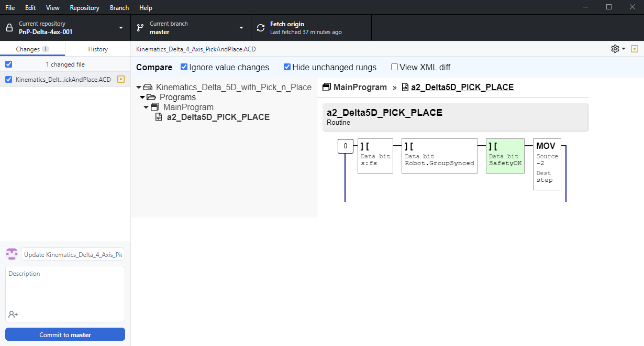The width and height of the screenshot is (644, 346).
Task: Open the settings gear icon above the diff
Action: pyautogui.click(x=614, y=49)
